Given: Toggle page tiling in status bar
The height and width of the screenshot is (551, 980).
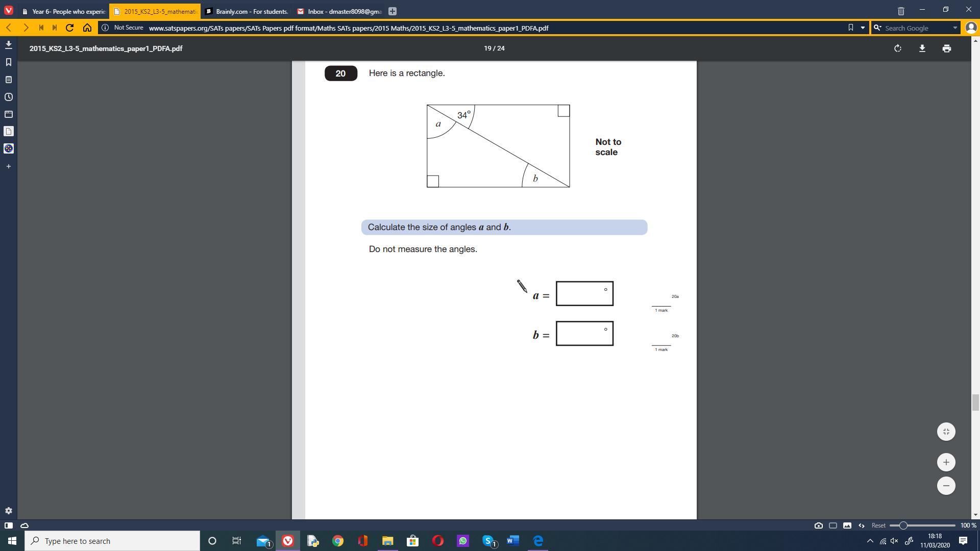Looking at the screenshot, I should [x=832, y=525].
